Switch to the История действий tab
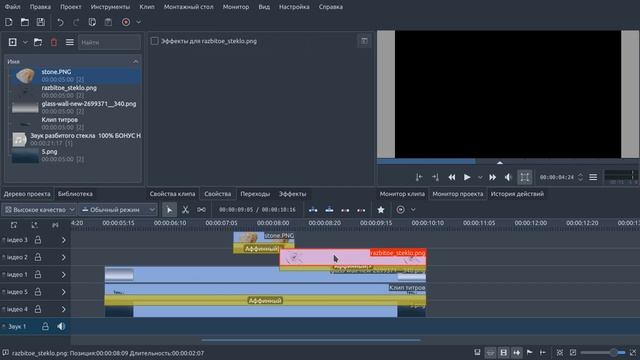Screen dimensions: 640x360 (x=517, y=194)
